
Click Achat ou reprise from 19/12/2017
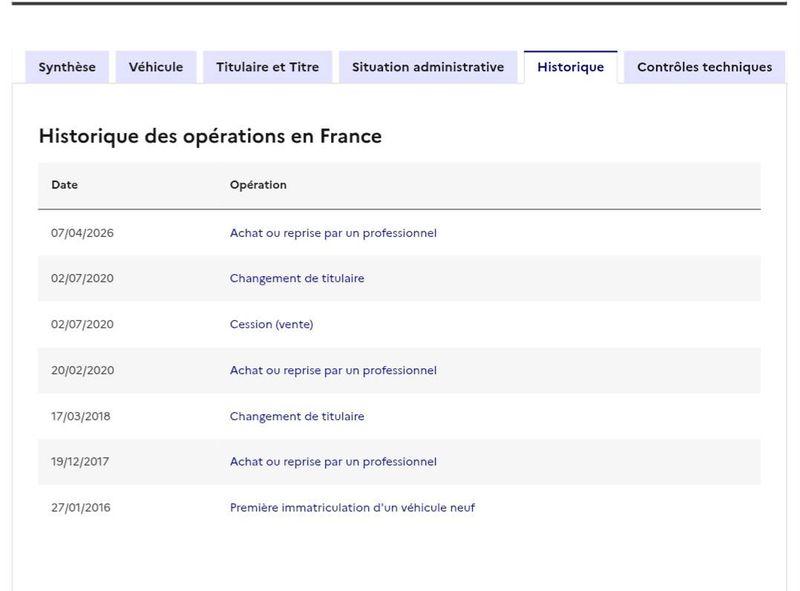pyautogui.click(x=333, y=462)
